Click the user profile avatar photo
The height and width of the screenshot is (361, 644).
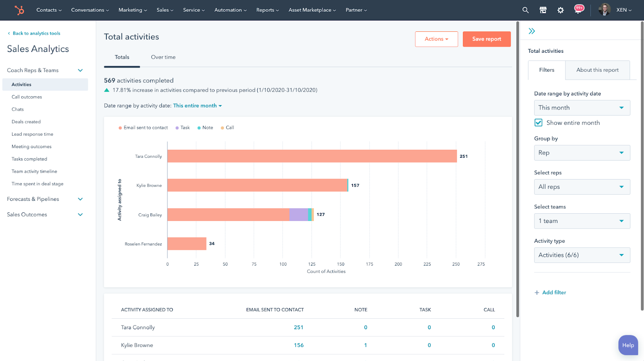[604, 10]
